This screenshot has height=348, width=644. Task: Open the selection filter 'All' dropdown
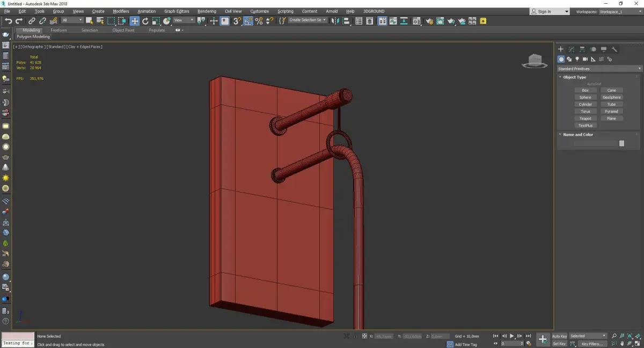click(72, 20)
